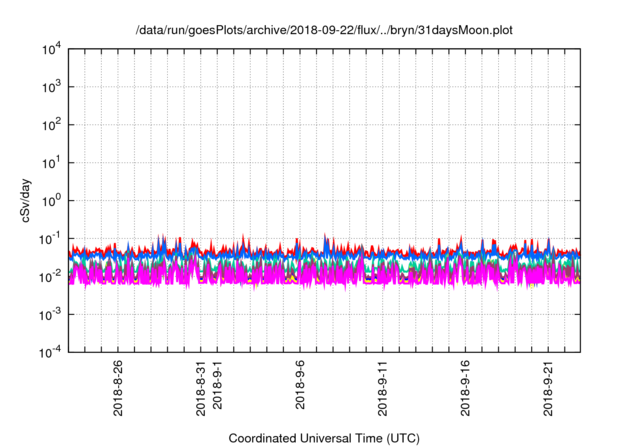Viewport: 640px width, 448px height.
Task: Click the 10^4 y-axis tick label
Action: point(52,49)
